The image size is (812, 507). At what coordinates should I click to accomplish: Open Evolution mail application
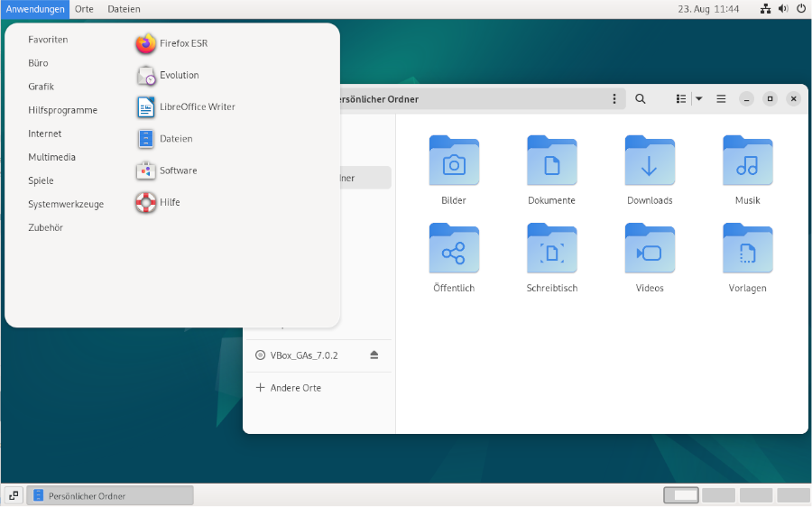click(168, 75)
